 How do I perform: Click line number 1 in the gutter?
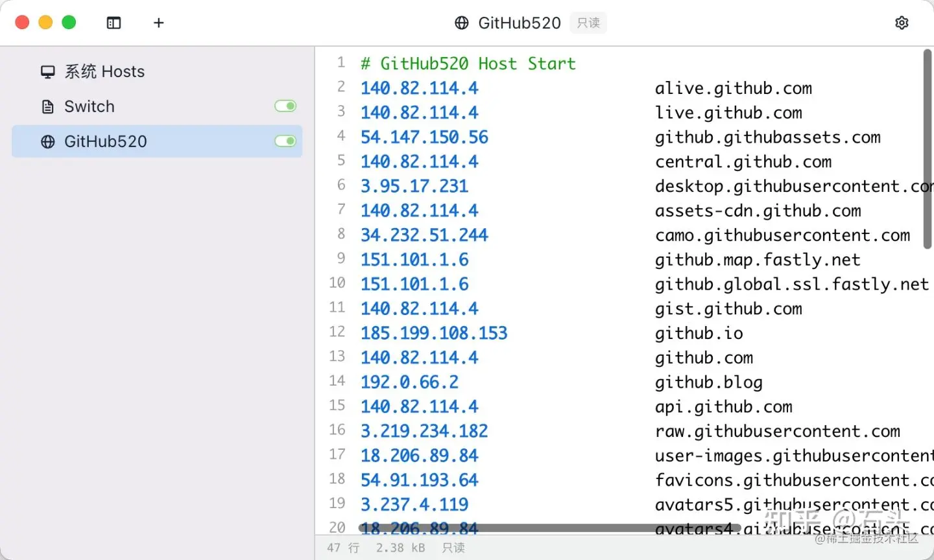point(341,63)
